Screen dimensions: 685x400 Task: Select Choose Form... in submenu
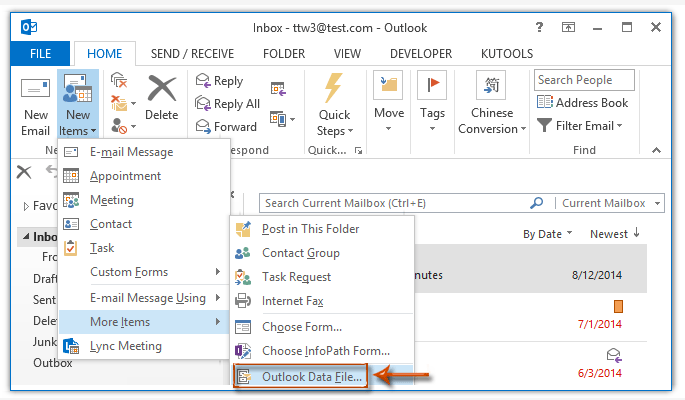[322, 327]
